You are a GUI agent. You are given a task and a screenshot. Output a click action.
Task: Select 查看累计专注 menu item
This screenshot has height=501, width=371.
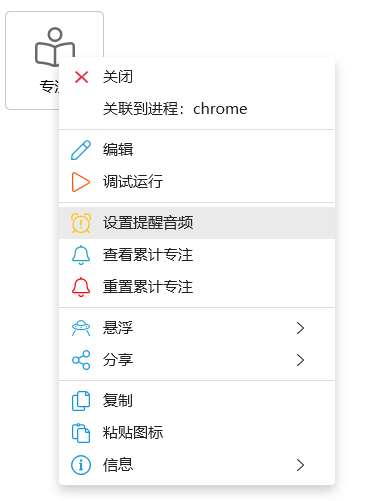[197, 255]
